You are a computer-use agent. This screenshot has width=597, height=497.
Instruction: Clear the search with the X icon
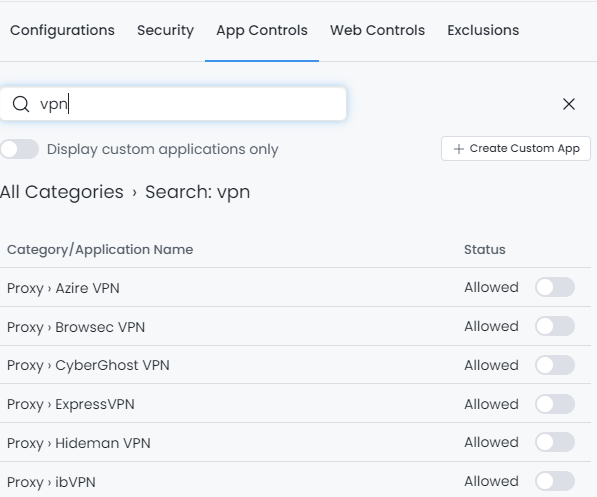coord(569,104)
